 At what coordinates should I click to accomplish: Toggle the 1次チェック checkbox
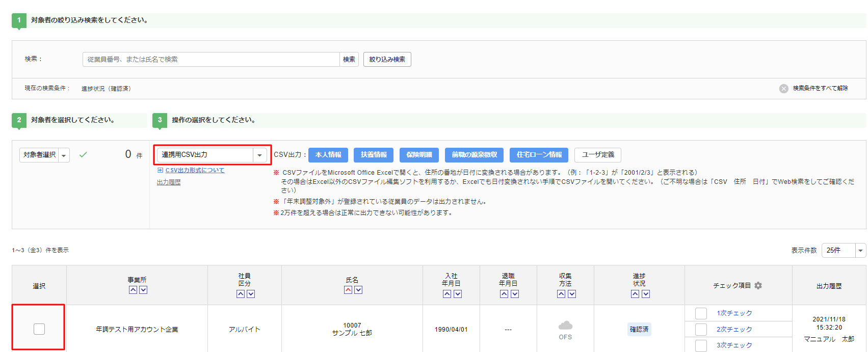[x=701, y=313]
